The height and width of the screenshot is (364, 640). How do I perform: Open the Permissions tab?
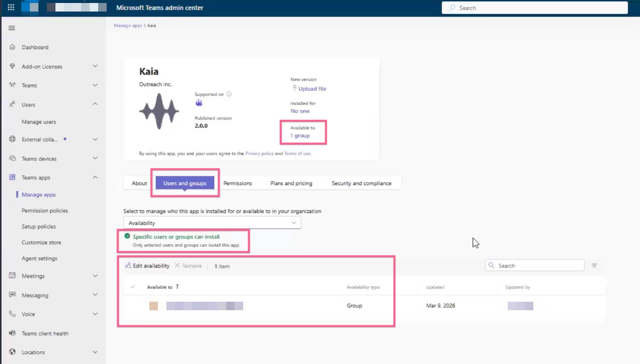click(238, 183)
